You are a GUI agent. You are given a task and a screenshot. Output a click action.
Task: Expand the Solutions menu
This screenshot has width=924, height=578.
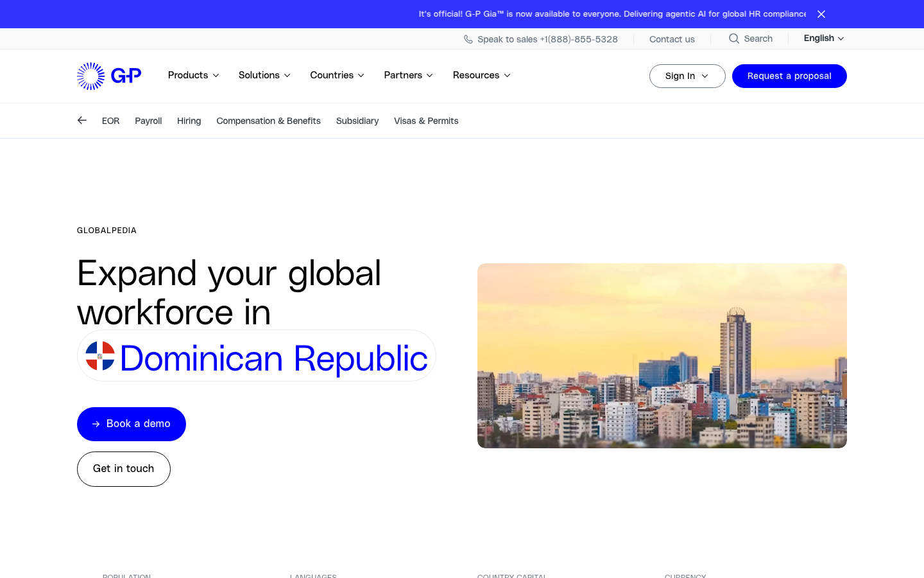pyautogui.click(x=264, y=75)
